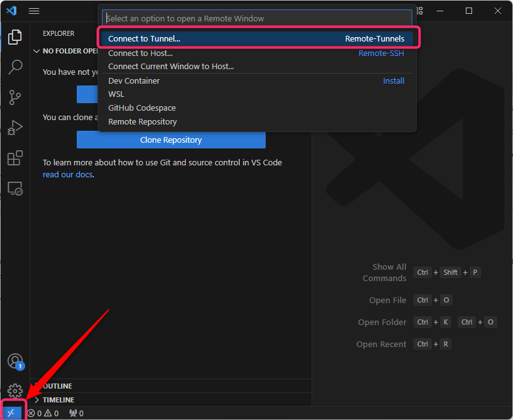The width and height of the screenshot is (513, 420).
Task: Click the VS Code logo in title bar
Action: click(12, 11)
